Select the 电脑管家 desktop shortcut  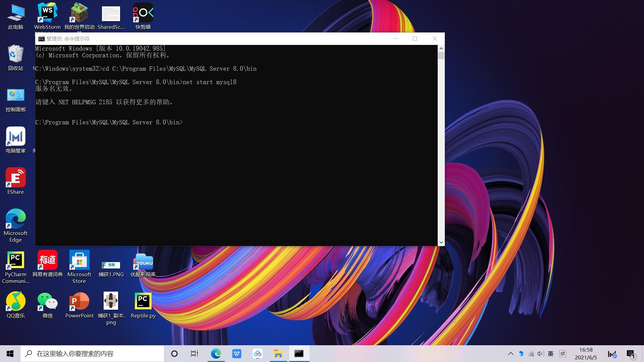[x=16, y=140]
